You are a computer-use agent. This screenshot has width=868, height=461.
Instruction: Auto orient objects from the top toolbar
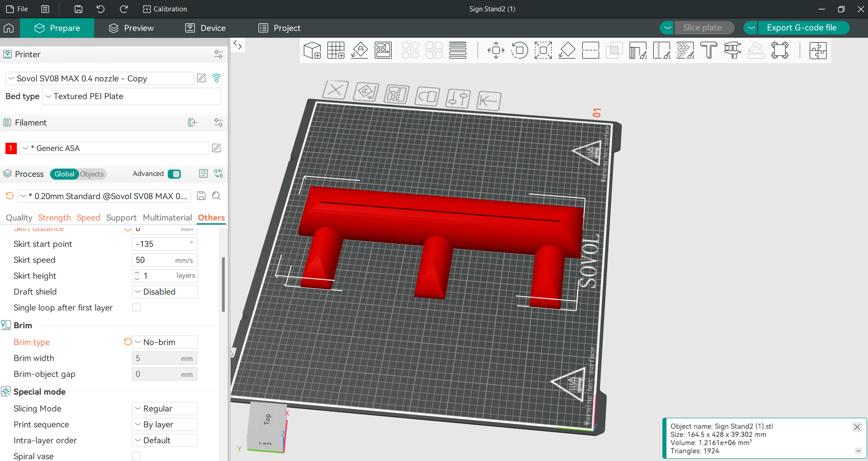click(x=359, y=50)
